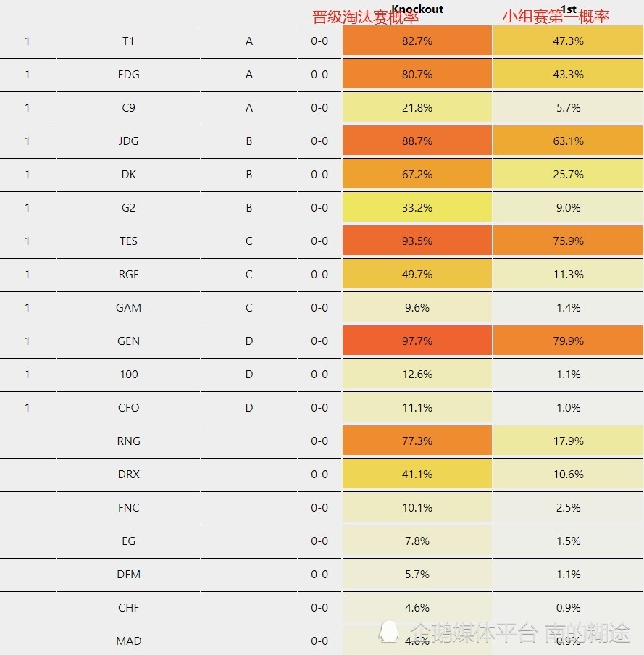Select the DFM team name cell

pos(128,575)
